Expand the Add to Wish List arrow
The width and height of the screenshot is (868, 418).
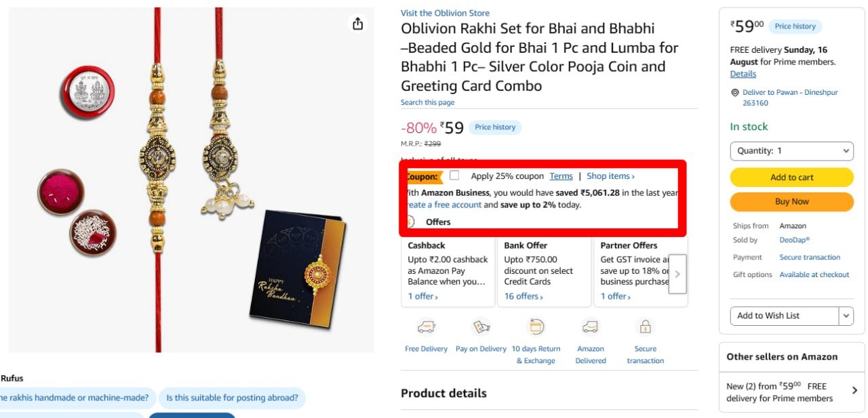[x=846, y=316]
